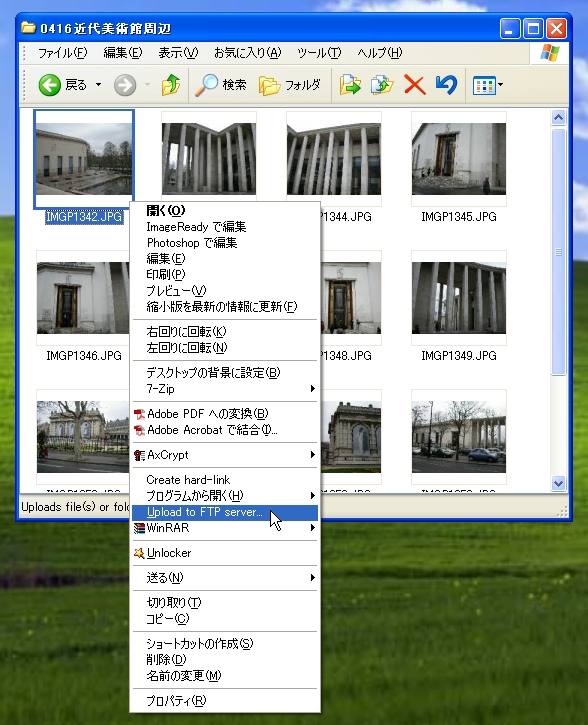Open the ツール(T) menu
The width and height of the screenshot is (588, 725).
pos(319,53)
